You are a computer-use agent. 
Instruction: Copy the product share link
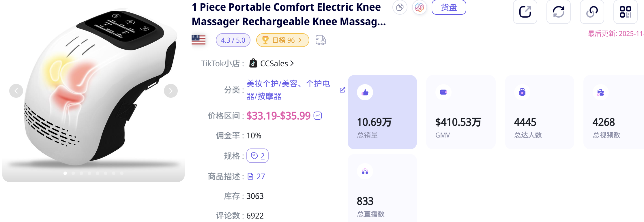click(x=592, y=12)
